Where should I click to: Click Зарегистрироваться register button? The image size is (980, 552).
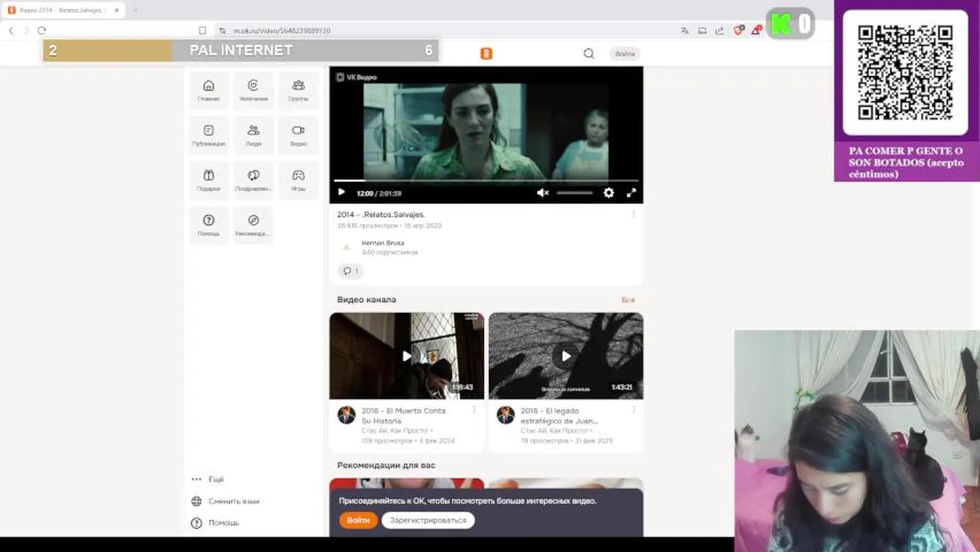[428, 520]
